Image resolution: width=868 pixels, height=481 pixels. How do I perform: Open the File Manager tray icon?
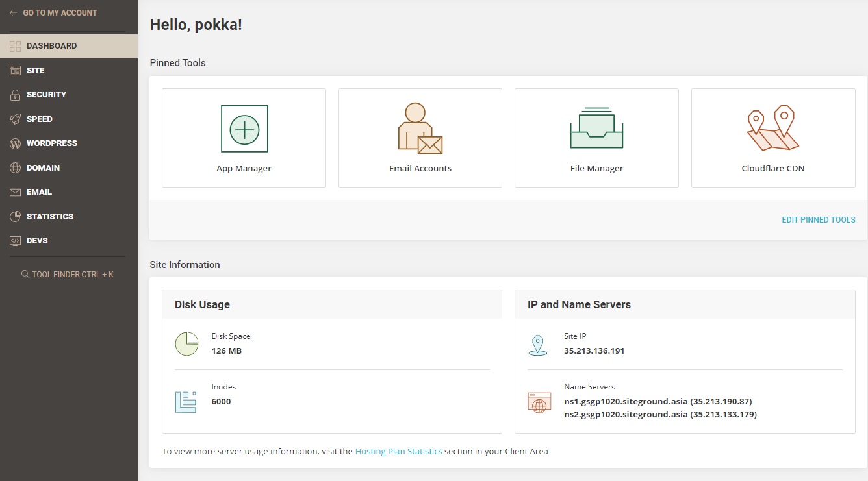click(596, 129)
